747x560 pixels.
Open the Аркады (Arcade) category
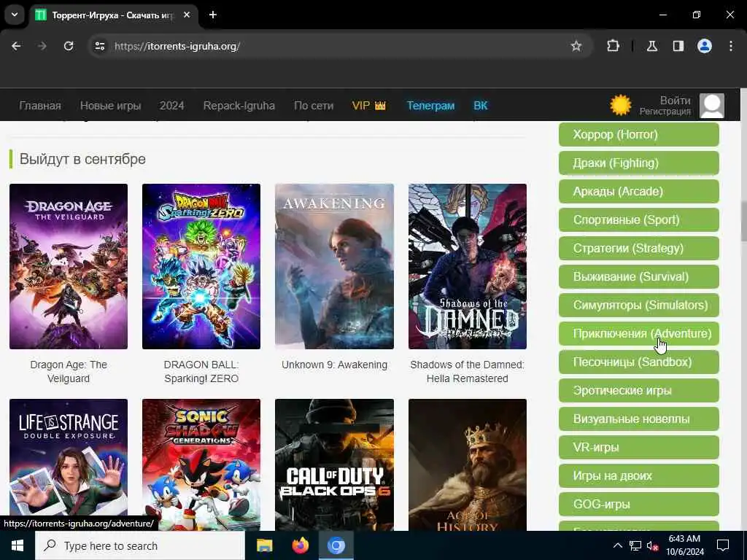(x=638, y=192)
